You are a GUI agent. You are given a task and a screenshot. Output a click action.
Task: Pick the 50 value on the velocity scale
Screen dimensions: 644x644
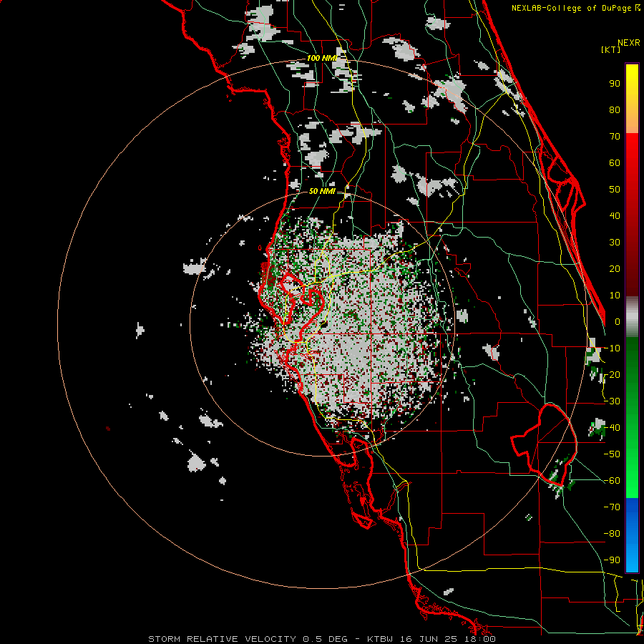(x=615, y=190)
